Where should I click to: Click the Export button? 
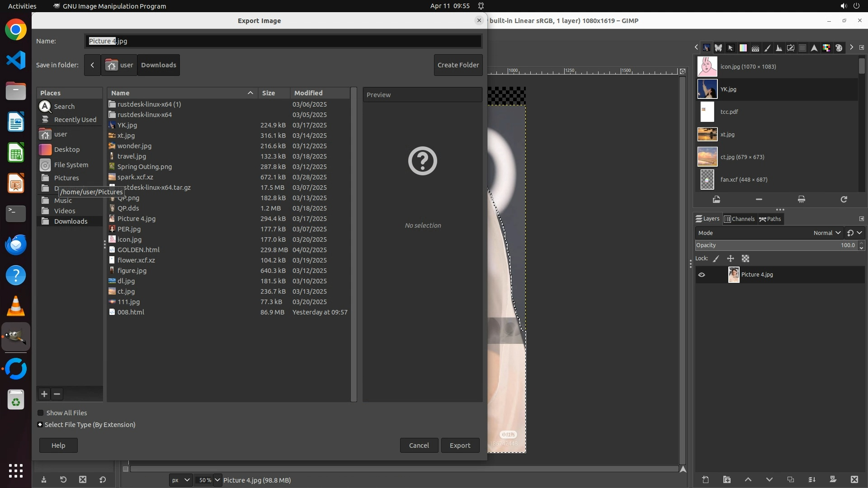click(x=460, y=446)
